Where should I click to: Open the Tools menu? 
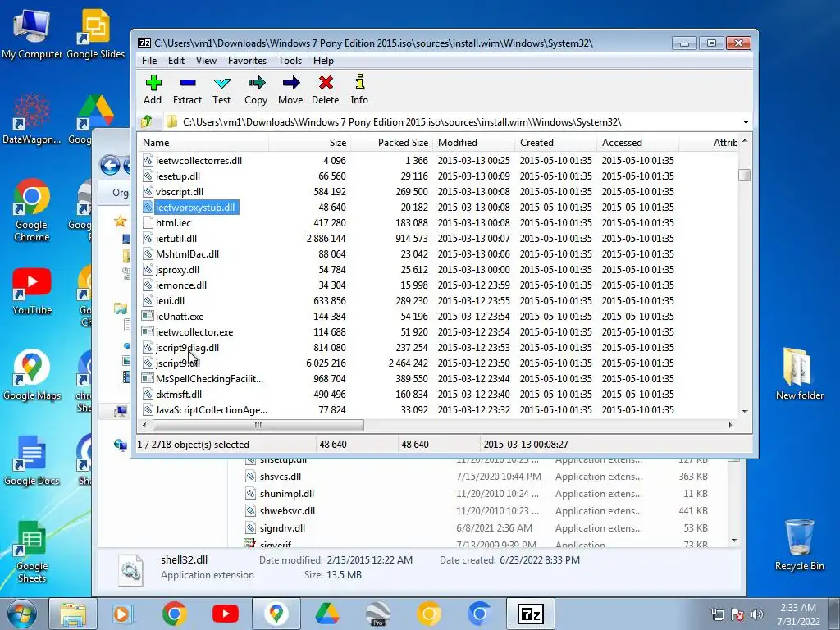[290, 61]
